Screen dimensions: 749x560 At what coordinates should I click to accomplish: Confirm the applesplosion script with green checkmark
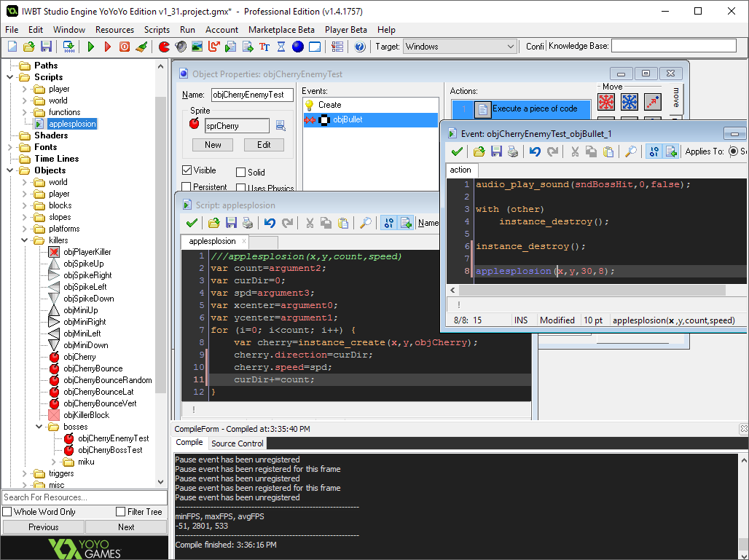click(x=192, y=223)
